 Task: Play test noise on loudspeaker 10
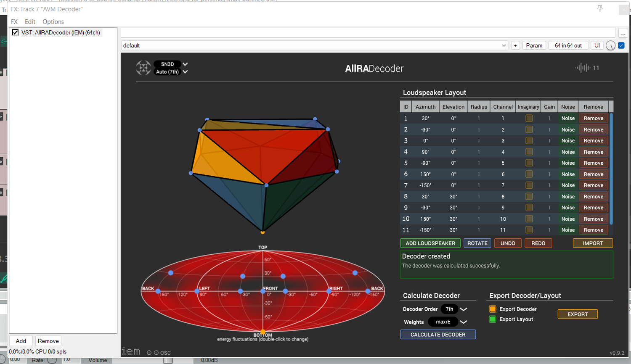click(568, 219)
